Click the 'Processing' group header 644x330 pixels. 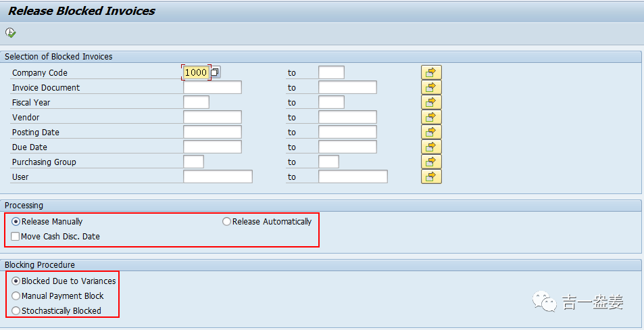24,206
